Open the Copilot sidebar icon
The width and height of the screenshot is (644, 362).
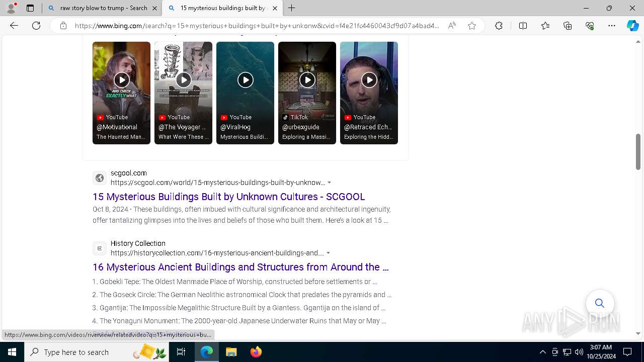[632, 26]
